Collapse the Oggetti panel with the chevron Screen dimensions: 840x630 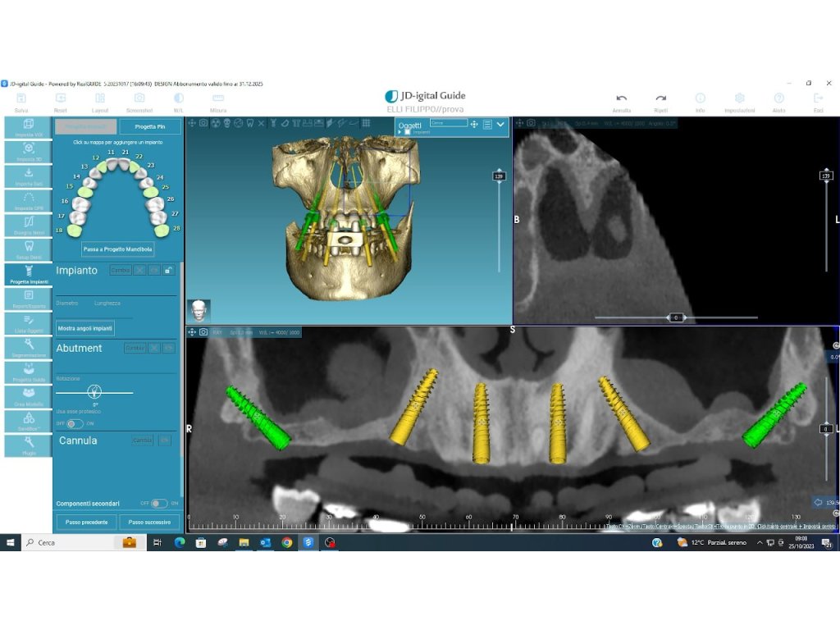pyautogui.click(x=500, y=125)
